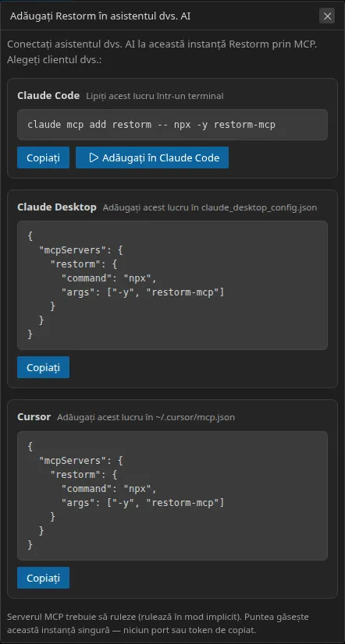Click the play triangle icon on Adăugați în Claude Code
The image size is (345, 644).
tap(94, 157)
